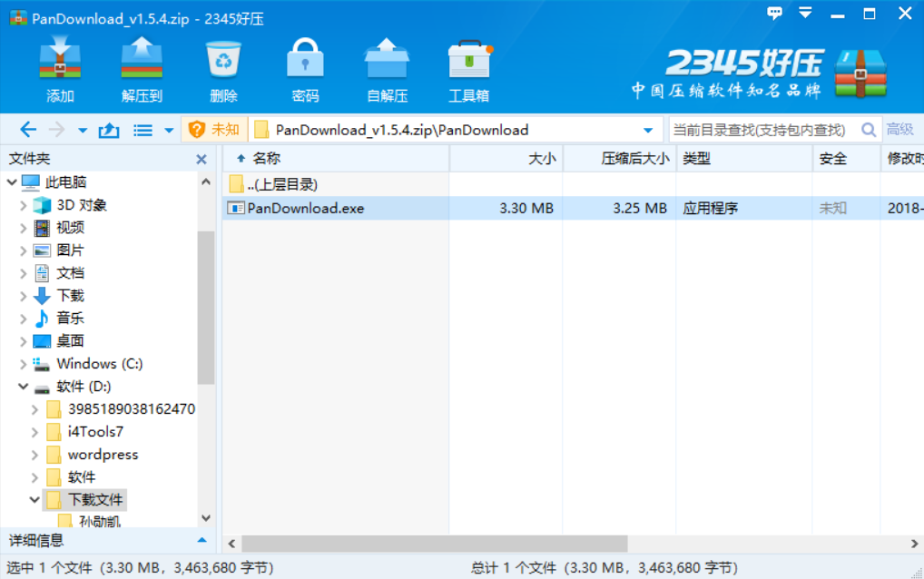Image resolution: width=924 pixels, height=579 pixels.
Task: Select 图片 in folder tree
Action: pos(70,250)
